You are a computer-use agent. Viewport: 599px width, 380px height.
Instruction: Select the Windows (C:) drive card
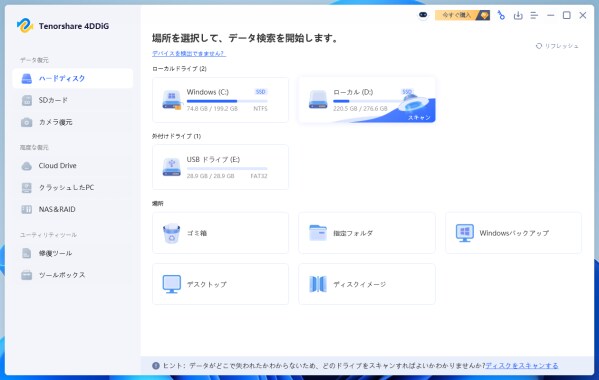click(220, 100)
